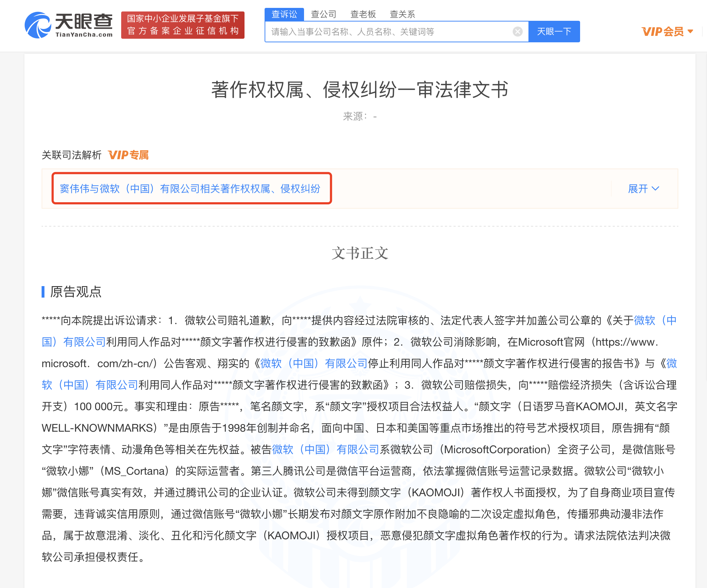The width and height of the screenshot is (707, 588).
Task: Select the 查诉讼 search tab
Action: pos(284,14)
